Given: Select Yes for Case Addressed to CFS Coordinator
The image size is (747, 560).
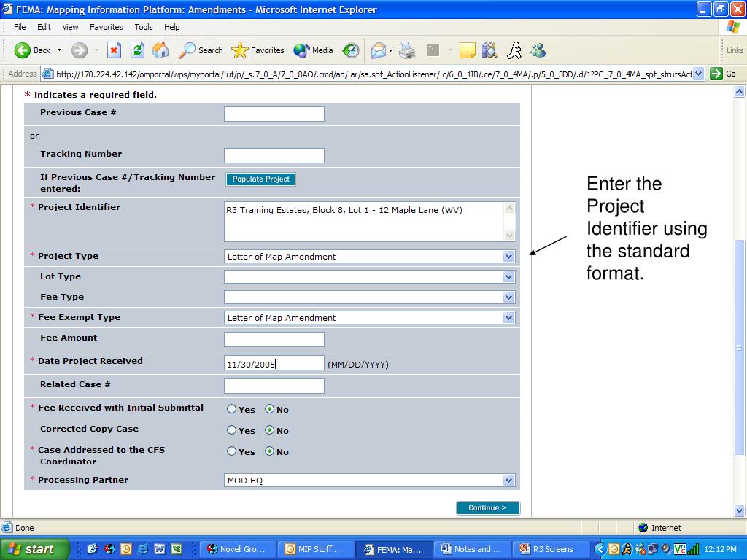Looking at the screenshot, I should click(x=231, y=451).
